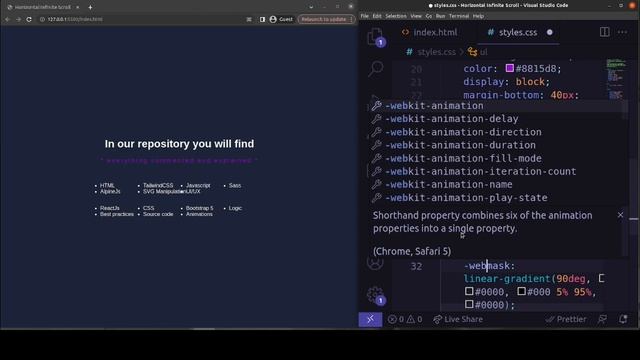Click feedback icon beside Prettier
The width and height of the screenshot is (640, 360).
[602, 319]
